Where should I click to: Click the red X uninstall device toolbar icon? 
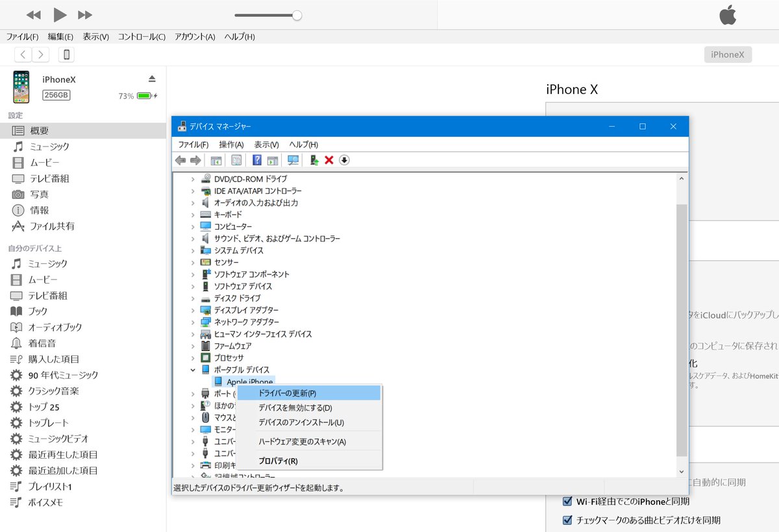pyautogui.click(x=329, y=160)
